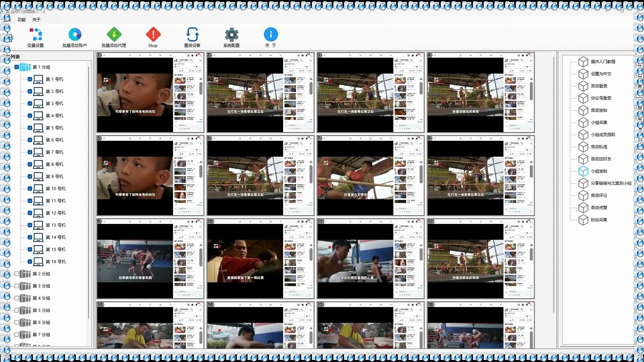Uncheck the 第 1 号机 checkbox
The height and width of the screenshot is (362, 644).
(30, 79)
